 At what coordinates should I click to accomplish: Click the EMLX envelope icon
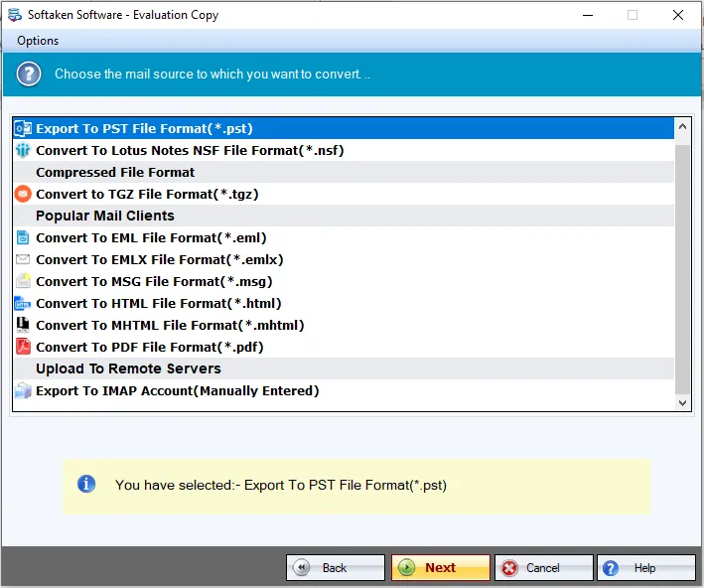coord(23,259)
